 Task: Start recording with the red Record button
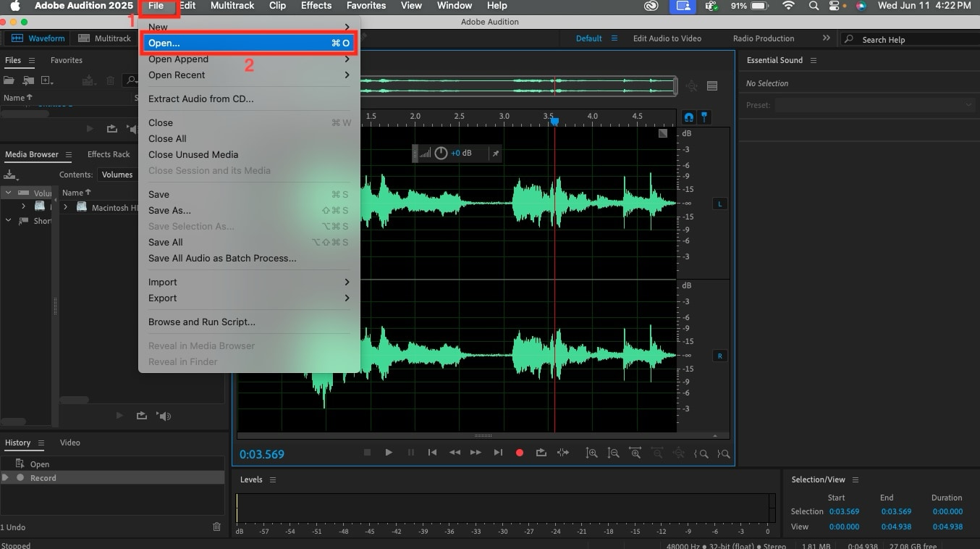(519, 453)
